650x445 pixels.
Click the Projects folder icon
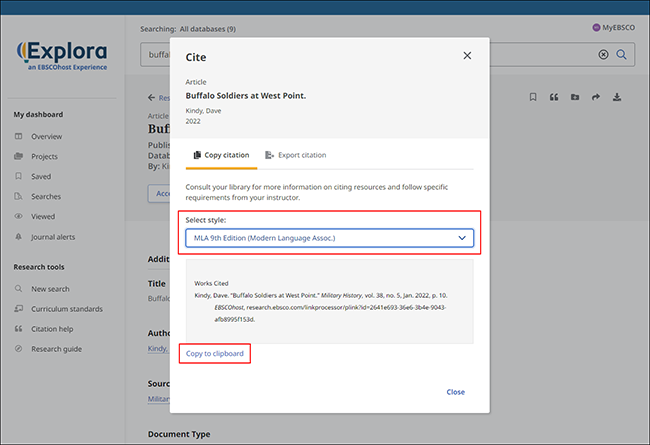[x=18, y=156]
